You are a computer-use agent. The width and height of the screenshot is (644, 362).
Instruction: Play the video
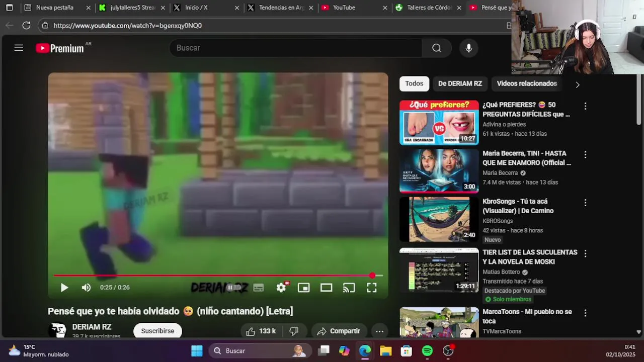point(64,287)
